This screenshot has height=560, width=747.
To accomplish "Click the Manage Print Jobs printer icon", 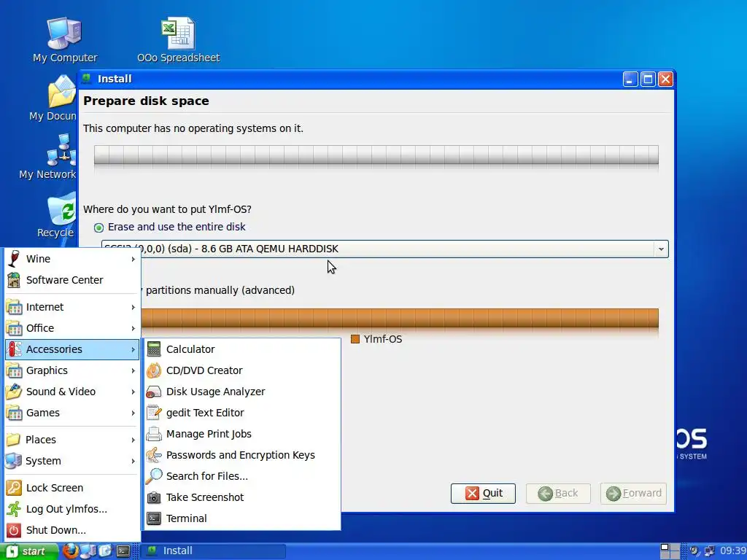I will (x=154, y=434).
